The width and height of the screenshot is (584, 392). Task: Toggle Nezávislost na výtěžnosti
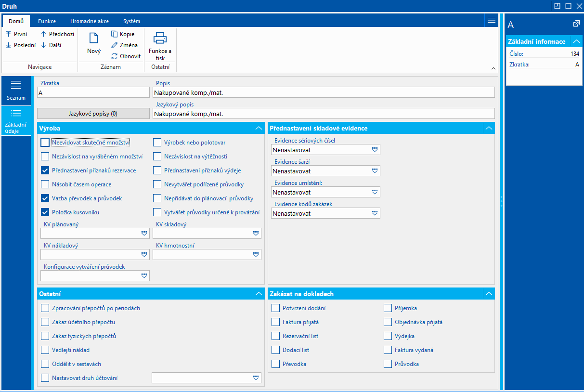157,157
